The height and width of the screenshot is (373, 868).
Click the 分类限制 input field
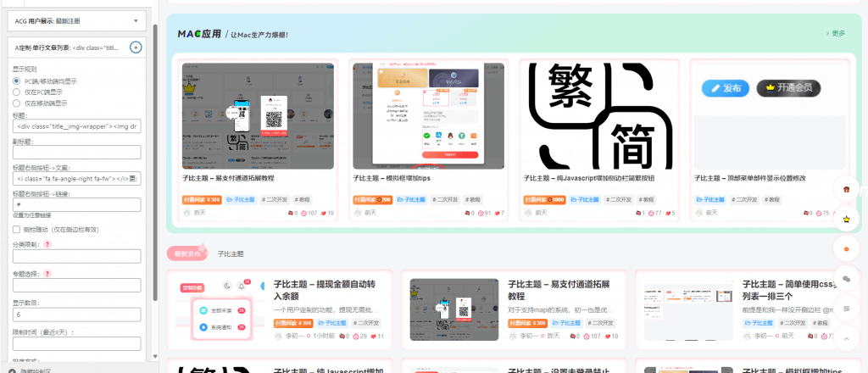(77, 256)
